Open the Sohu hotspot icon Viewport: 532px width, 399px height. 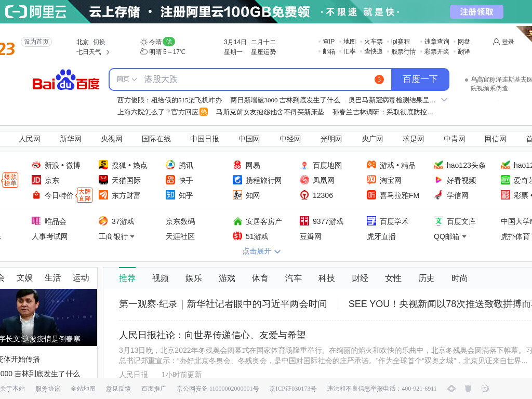(x=103, y=165)
